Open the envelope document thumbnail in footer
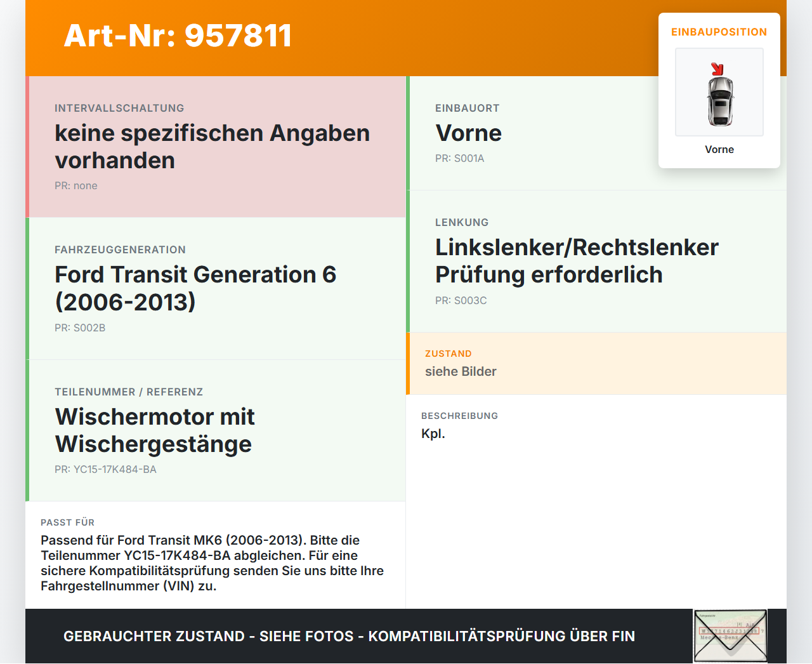The image size is (812, 664). pos(730,636)
